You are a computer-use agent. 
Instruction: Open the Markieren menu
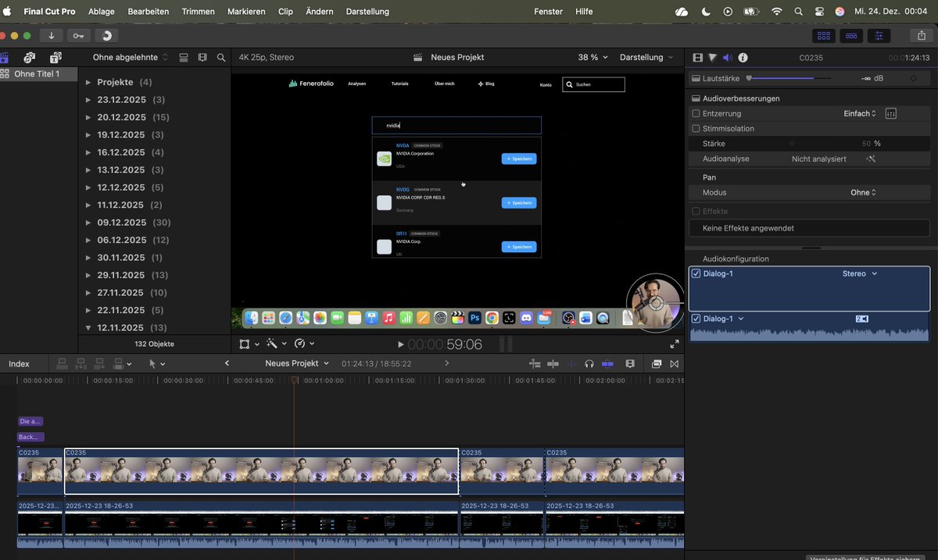coord(246,12)
